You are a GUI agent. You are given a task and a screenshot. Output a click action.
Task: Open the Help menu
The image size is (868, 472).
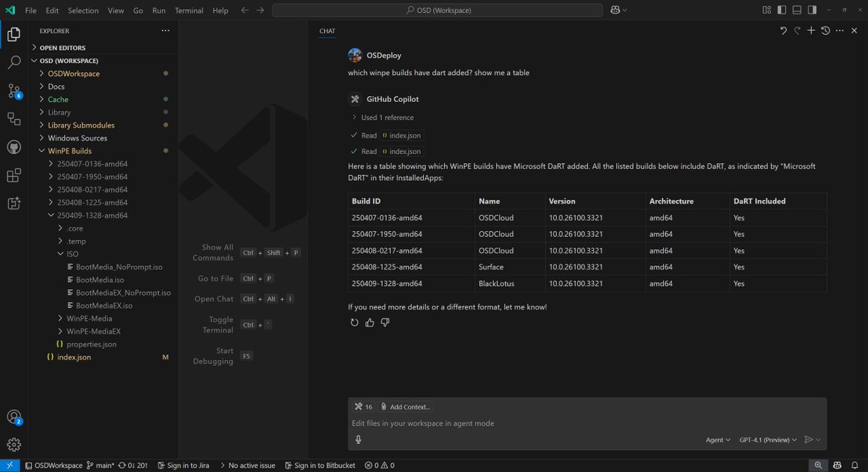221,11
